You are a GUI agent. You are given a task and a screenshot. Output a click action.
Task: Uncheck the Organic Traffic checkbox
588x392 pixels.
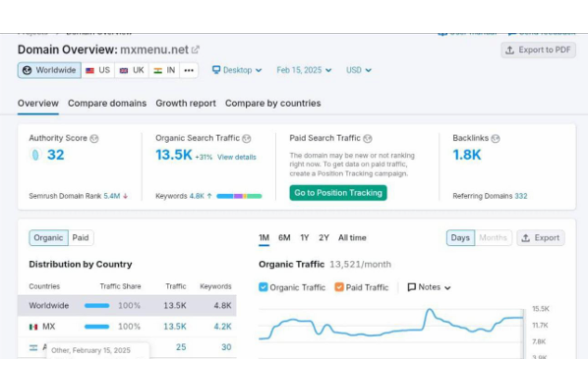263,287
